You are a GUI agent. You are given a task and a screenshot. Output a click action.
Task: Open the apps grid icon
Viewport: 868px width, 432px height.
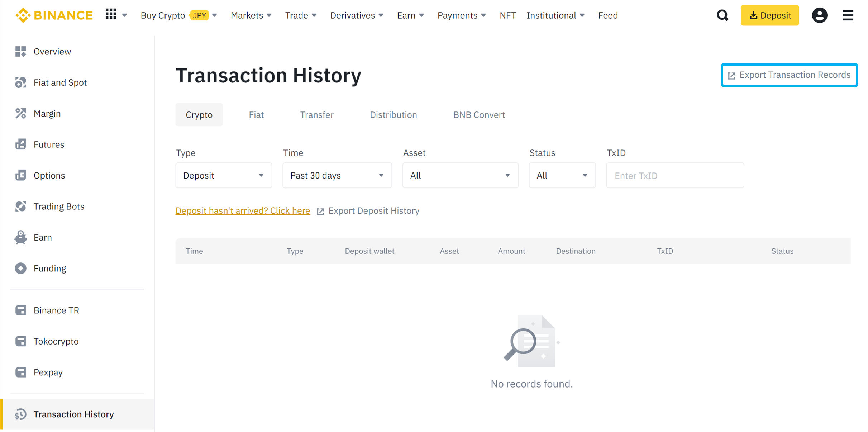(111, 14)
